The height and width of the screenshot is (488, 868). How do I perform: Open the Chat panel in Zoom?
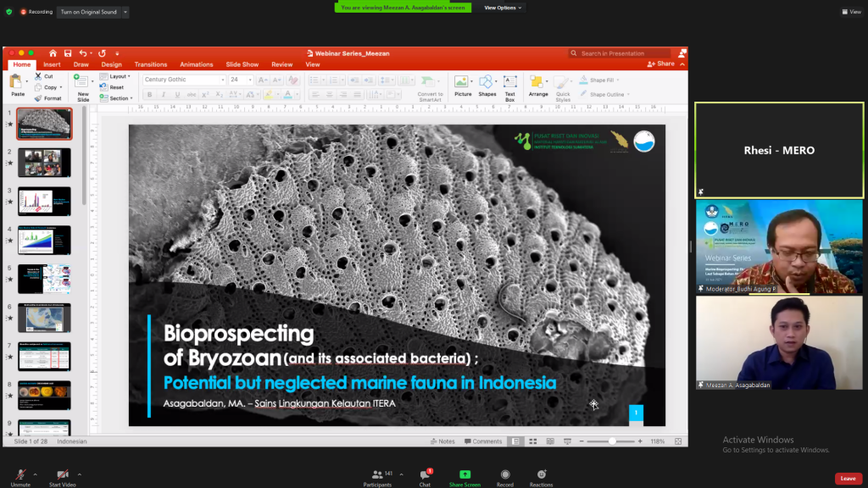pos(425,478)
